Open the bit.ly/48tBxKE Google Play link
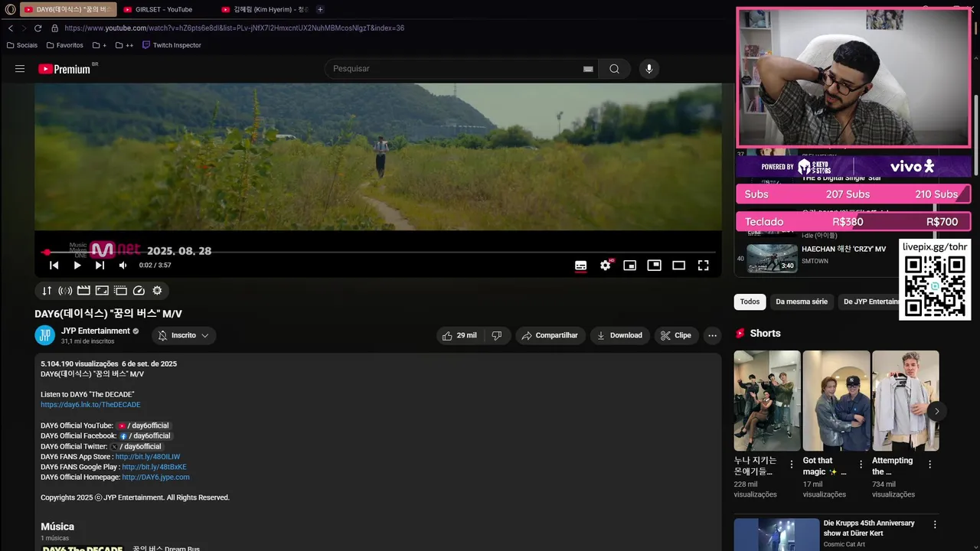The height and width of the screenshot is (551, 980). click(x=154, y=467)
